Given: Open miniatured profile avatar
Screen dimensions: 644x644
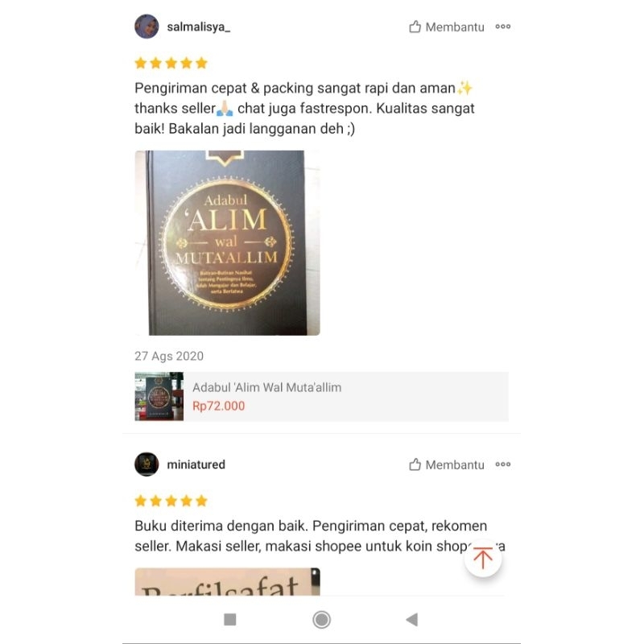Looking at the screenshot, I should pyautogui.click(x=147, y=464).
